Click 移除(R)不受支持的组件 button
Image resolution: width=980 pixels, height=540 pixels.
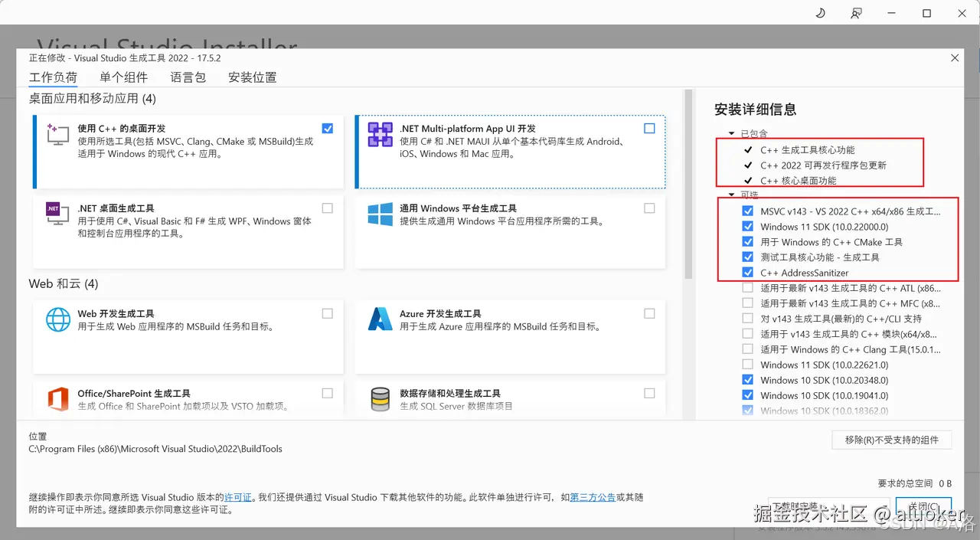(891, 440)
